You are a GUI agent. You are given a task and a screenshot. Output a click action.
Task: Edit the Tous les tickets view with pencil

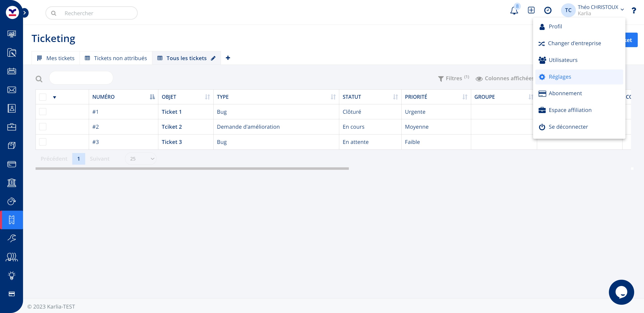pyautogui.click(x=213, y=58)
